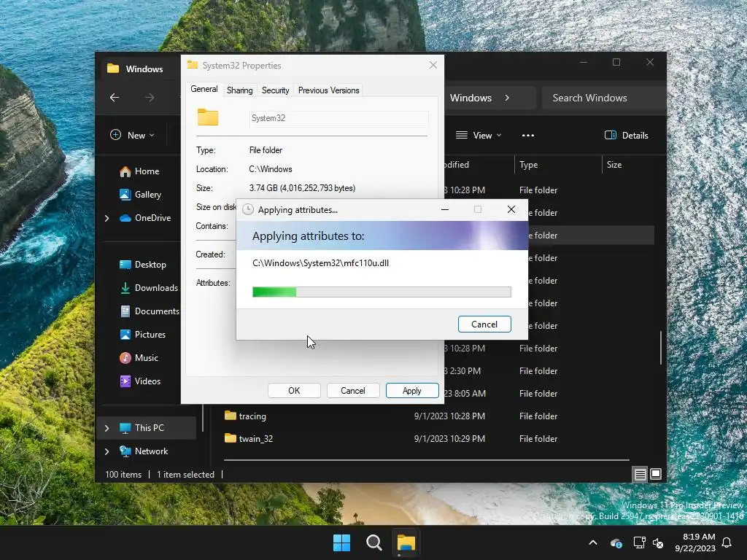Open the View dropdown menu
Viewport: 747px width, 560px height.
(x=479, y=135)
